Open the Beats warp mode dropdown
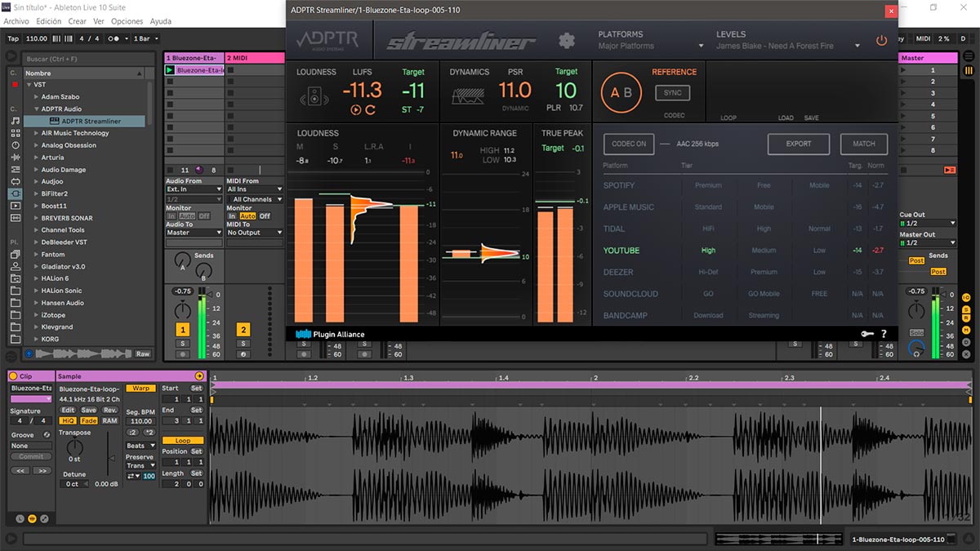Viewport: 980px width, 551px height. tap(140, 446)
